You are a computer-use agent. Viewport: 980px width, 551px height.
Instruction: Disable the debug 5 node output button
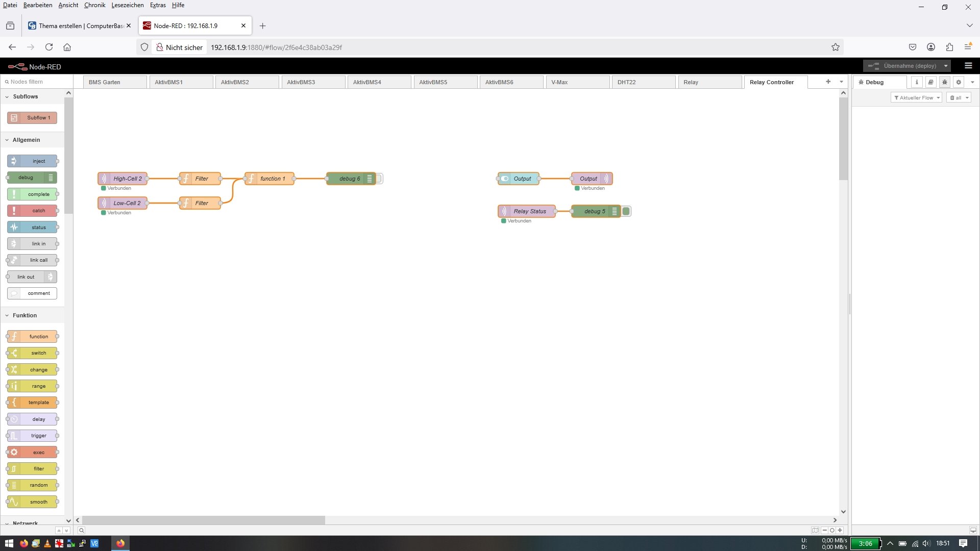pyautogui.click(x=626, y=211)
